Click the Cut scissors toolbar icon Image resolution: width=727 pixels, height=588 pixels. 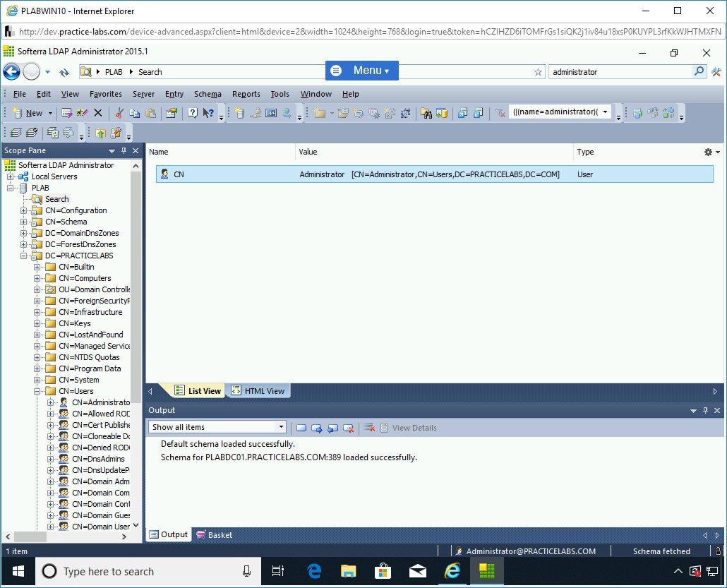tap(119, 113)
